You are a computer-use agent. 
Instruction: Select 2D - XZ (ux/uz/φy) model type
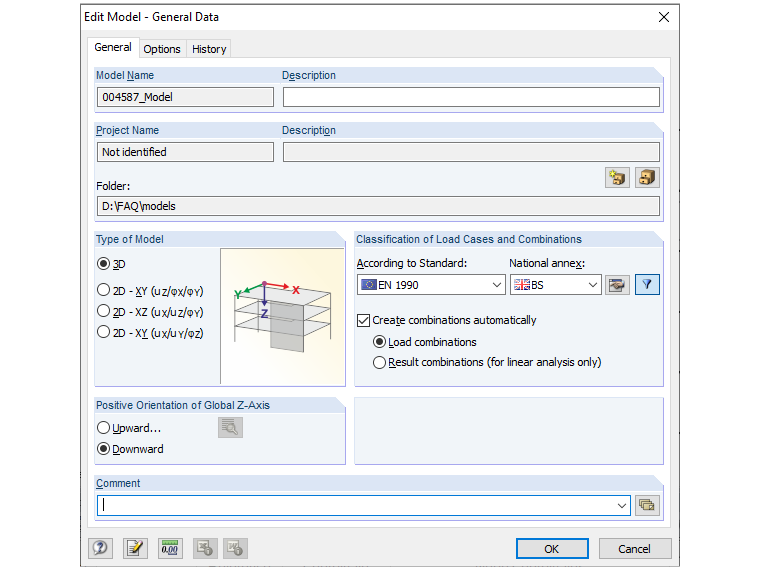click(150, 312)
